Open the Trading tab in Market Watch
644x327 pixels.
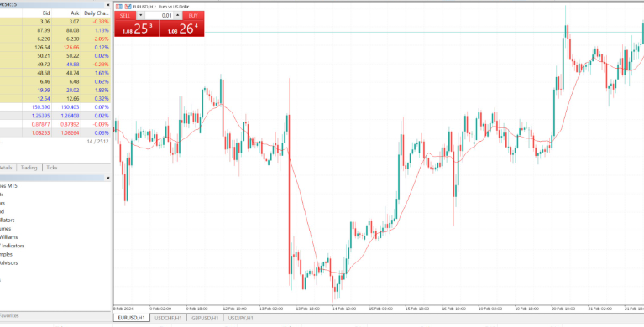point(29,168)
